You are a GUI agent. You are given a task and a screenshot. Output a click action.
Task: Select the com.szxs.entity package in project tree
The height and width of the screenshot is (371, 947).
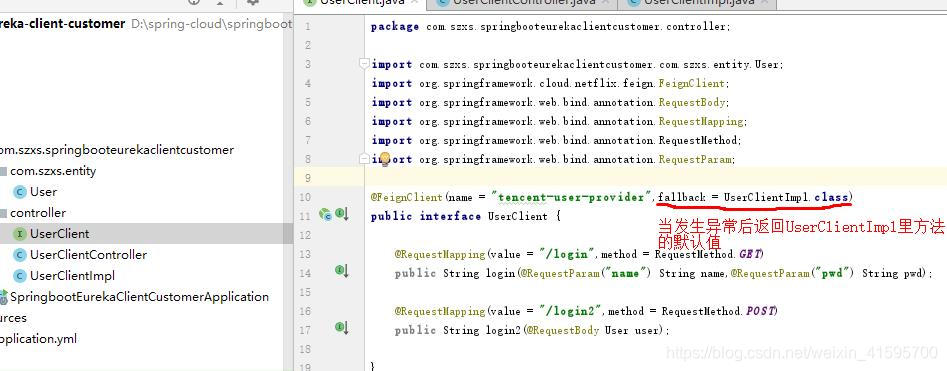click(53, 171)
